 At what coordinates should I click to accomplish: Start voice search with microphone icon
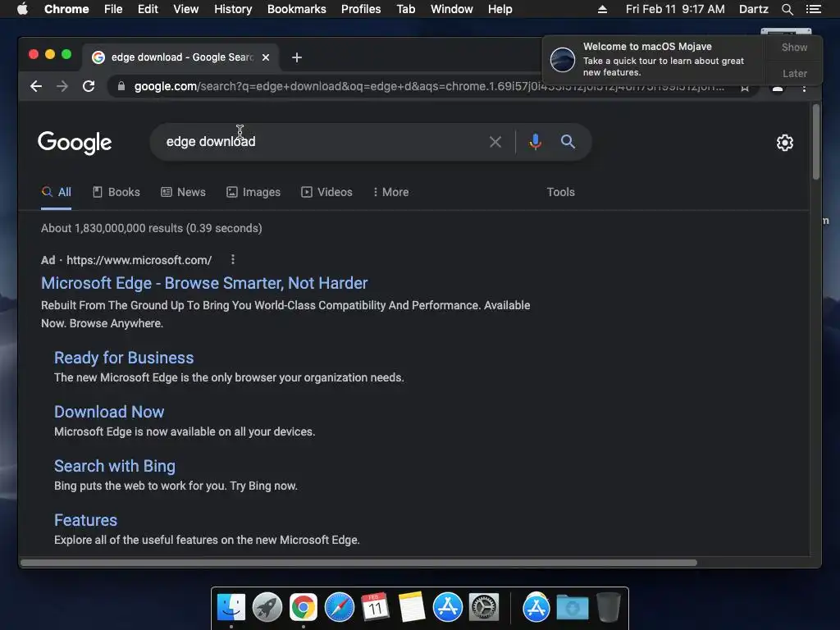click(x=535, y=142)
